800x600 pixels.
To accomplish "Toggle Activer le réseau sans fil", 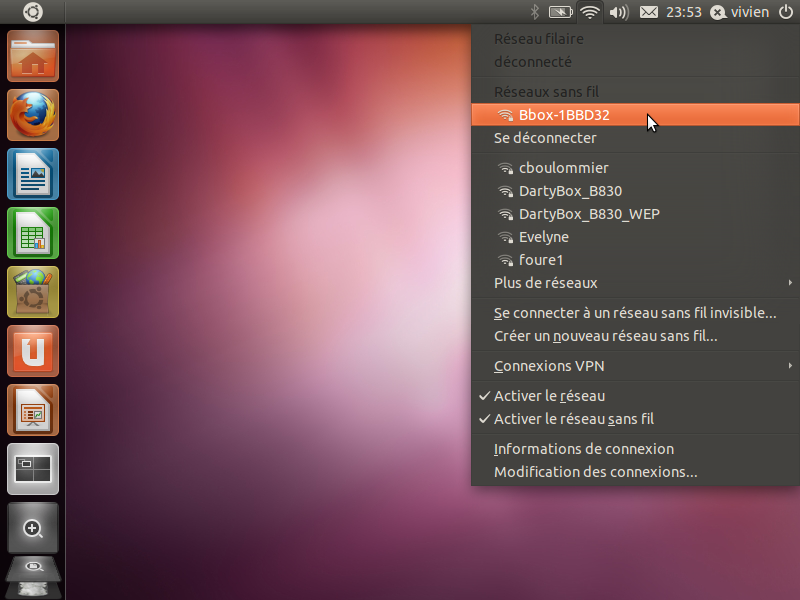I will 635,419.
